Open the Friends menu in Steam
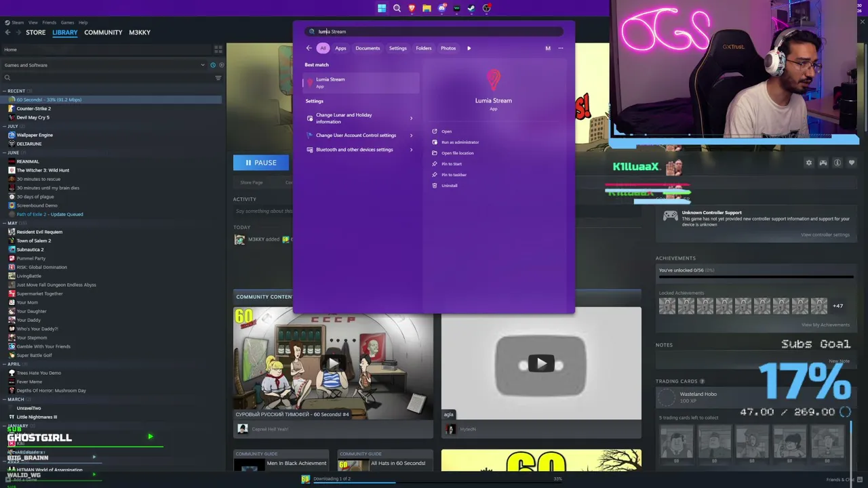 49,22
